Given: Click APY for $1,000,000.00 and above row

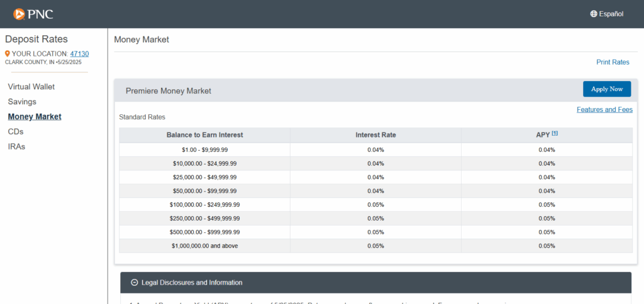Looking at the screenshot, I should [x=547, y=246].
